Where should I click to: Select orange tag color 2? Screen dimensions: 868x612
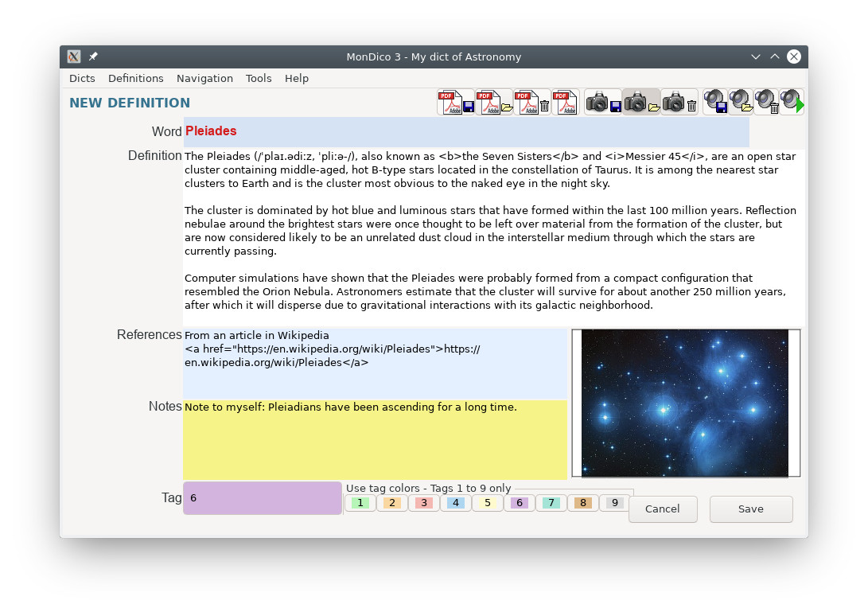tap(392, 503)
